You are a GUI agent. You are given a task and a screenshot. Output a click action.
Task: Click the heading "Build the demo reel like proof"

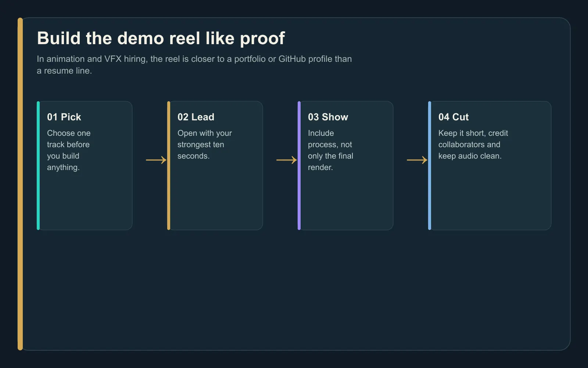[x=161, y=38]
